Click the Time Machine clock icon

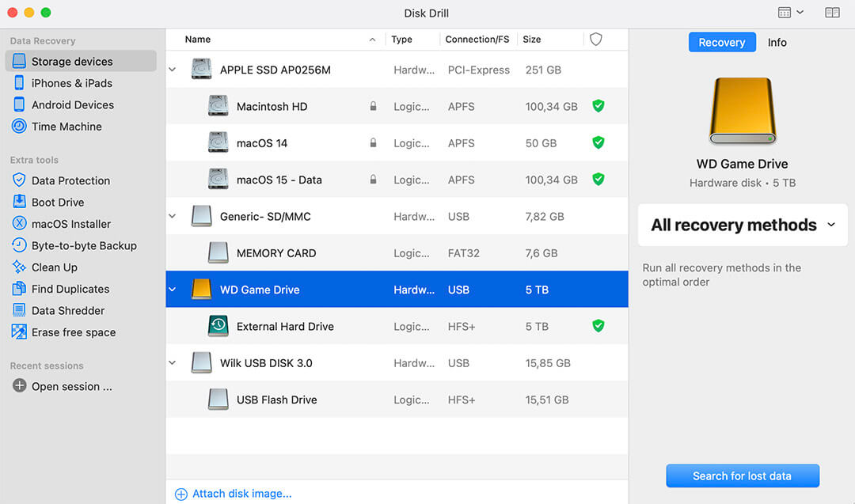pyautogui.click(x=19, y=127)
